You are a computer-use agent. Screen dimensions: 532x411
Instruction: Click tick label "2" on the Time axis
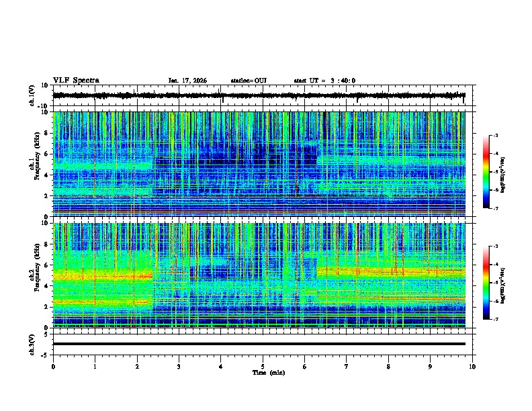(x=137, y=367)
